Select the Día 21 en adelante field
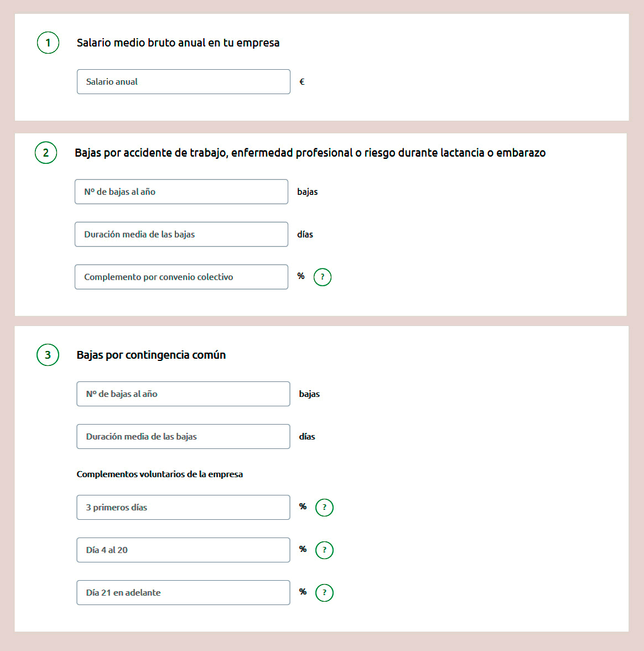This screenshot has width=644, height=651. (x=184, y=592)
